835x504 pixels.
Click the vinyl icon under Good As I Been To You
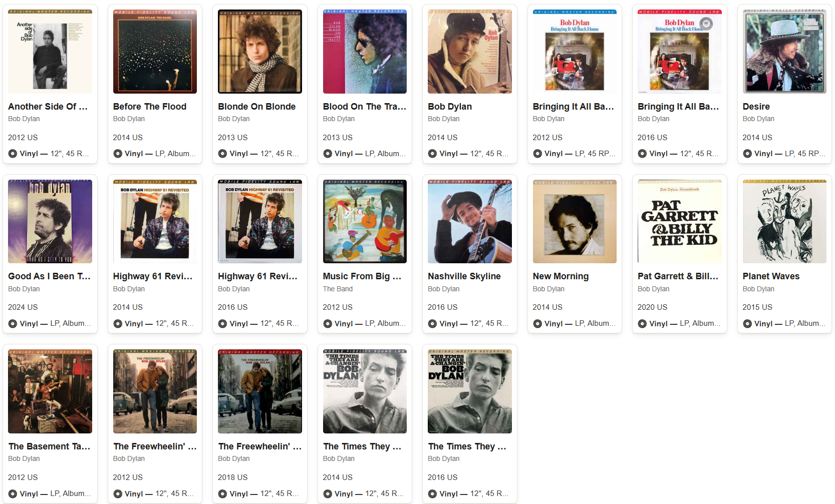[x=13, y=324]
